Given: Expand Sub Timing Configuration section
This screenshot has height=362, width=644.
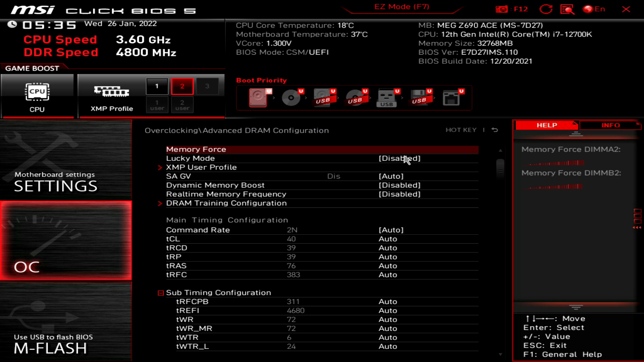Looking at the screenshot, I should tap(160, 292).
